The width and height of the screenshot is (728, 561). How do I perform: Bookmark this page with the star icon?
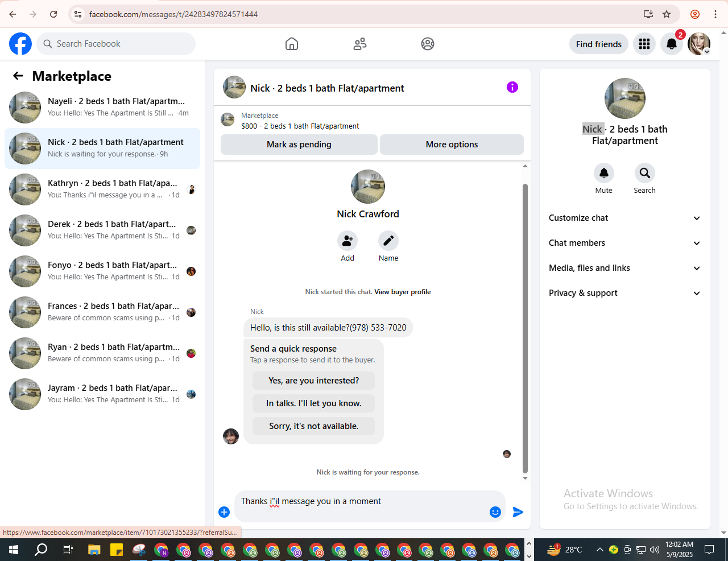pos(667,14)
